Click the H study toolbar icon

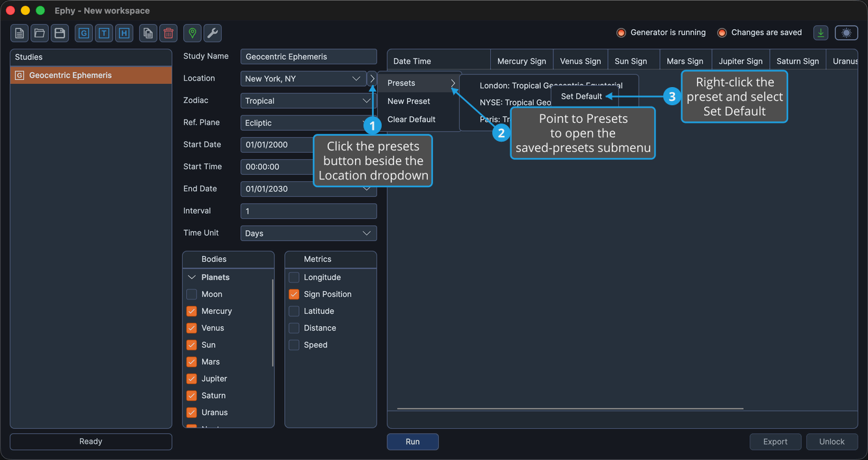pos(124,33)
